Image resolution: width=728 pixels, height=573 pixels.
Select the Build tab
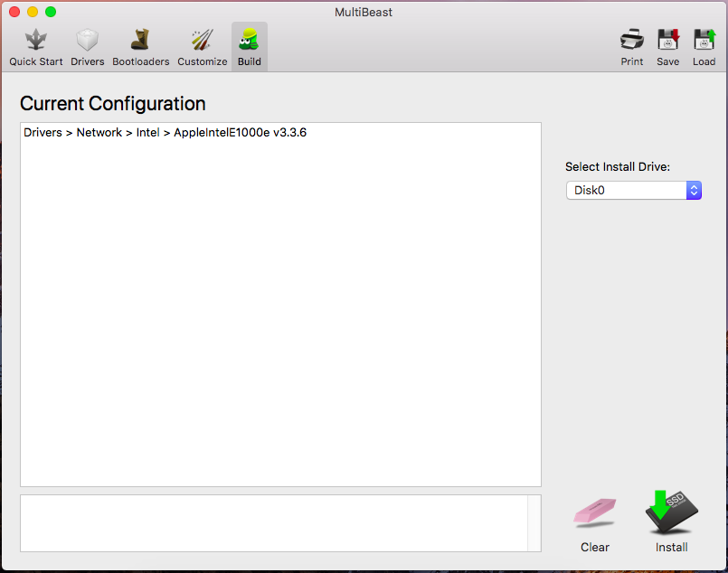(x=250, y=47)
